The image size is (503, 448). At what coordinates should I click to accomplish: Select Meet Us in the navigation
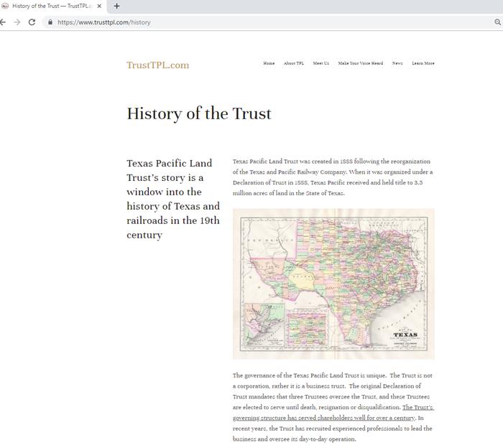[320, 63]
